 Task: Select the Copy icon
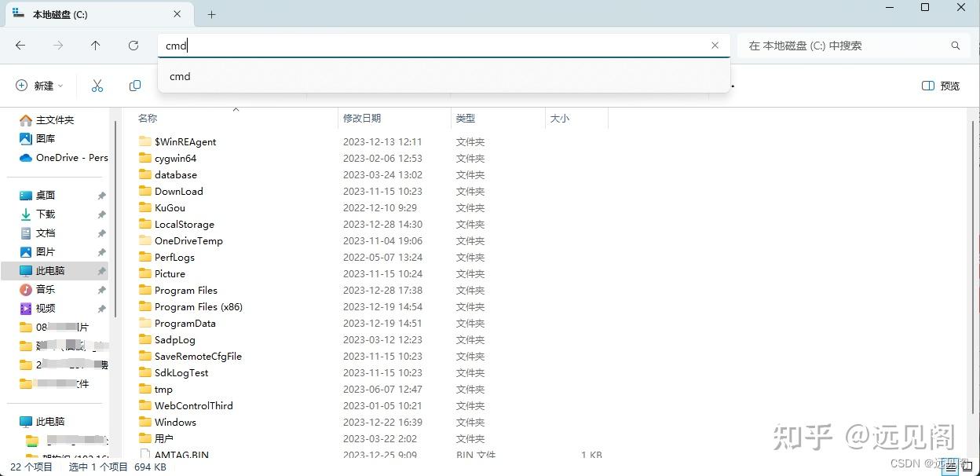tap(134, 86)
